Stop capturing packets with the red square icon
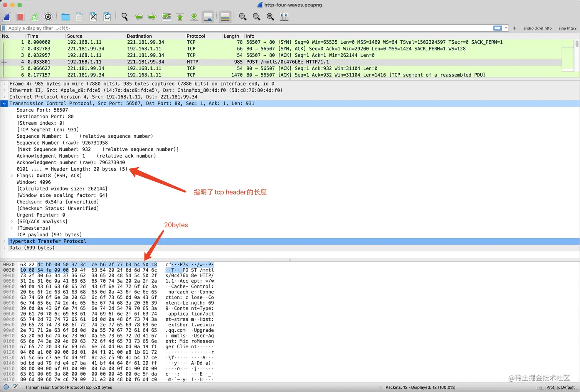The image size is (580, 392). 20,17
